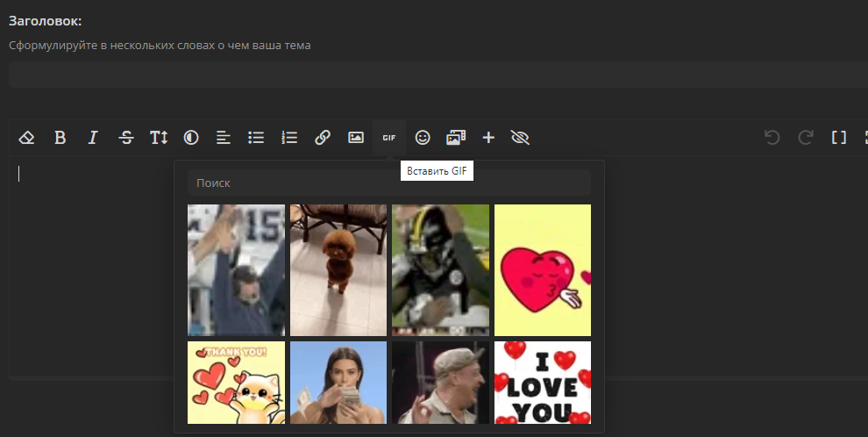Insert an image
The height and width of the screenshot is (437, 868).
click(x=355, y=138)
